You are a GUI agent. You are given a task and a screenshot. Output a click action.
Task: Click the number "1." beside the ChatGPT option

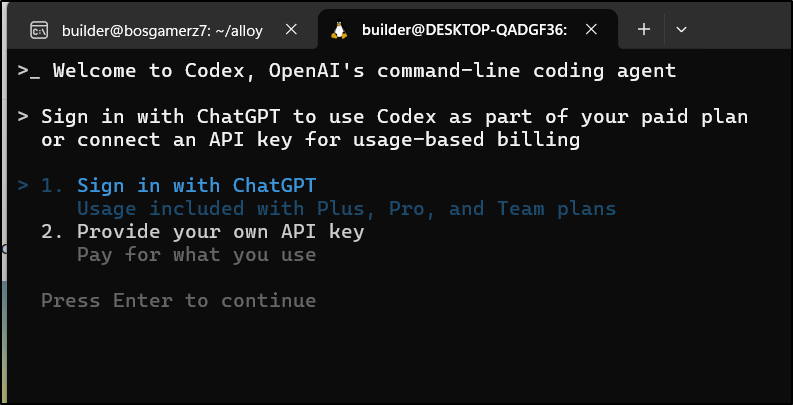(53, 186)
